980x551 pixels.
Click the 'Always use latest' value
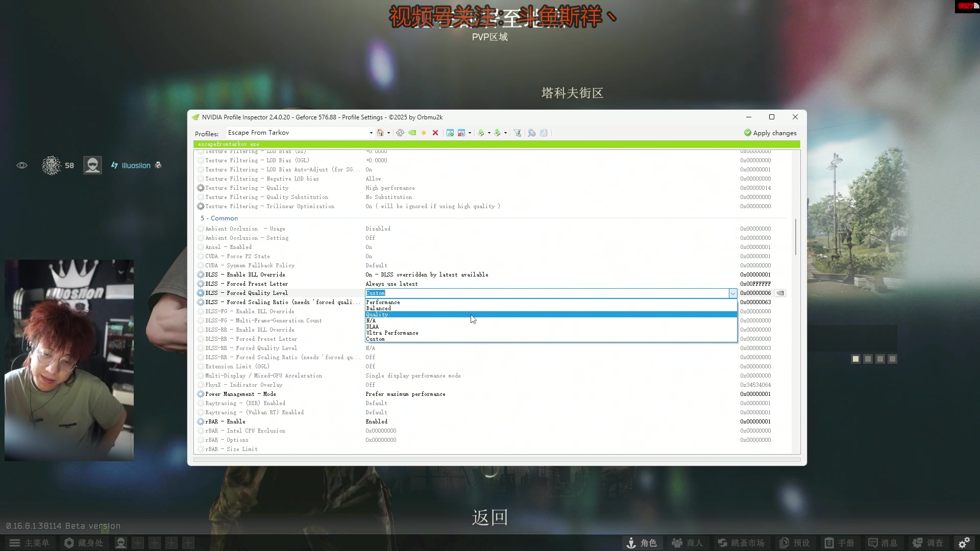click(x=391, y=284)
